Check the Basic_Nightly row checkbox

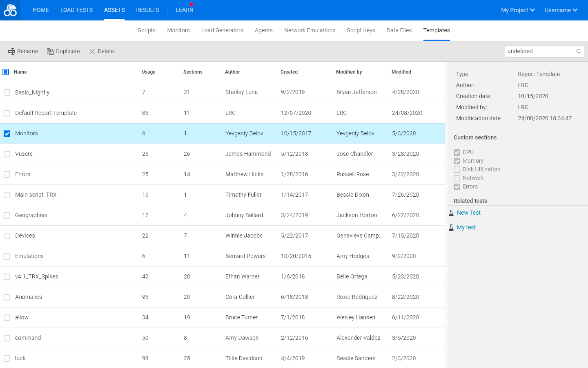[x=7, y=92]
